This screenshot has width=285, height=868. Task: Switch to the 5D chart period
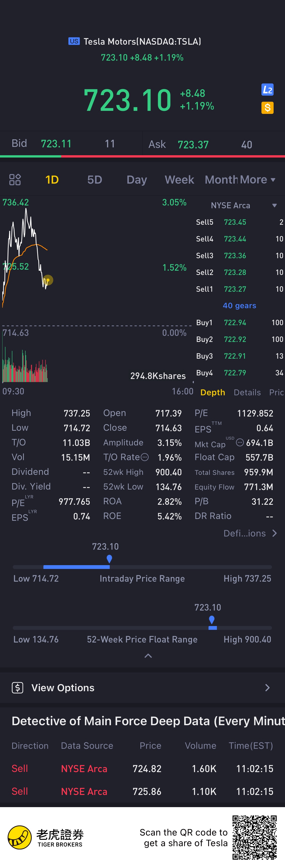pyautogui.click(x=94, y=180)
